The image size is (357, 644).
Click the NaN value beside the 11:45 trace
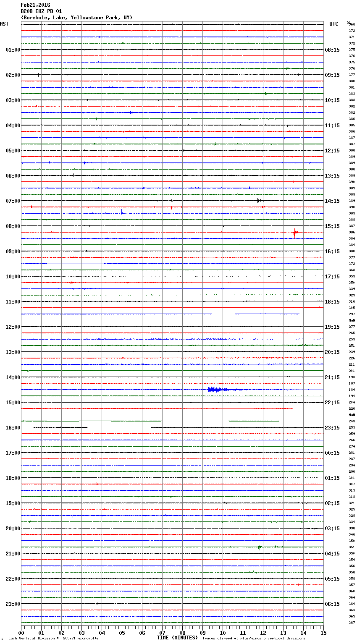tap(352, 321)
